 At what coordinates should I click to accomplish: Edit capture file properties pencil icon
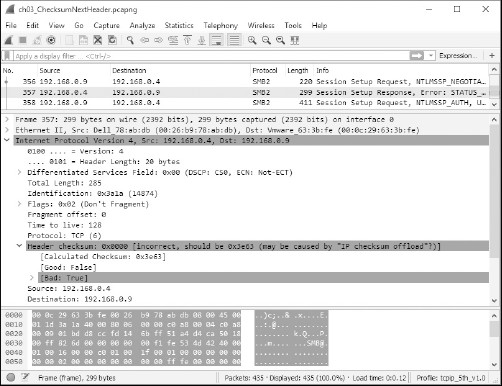point(25,377)
